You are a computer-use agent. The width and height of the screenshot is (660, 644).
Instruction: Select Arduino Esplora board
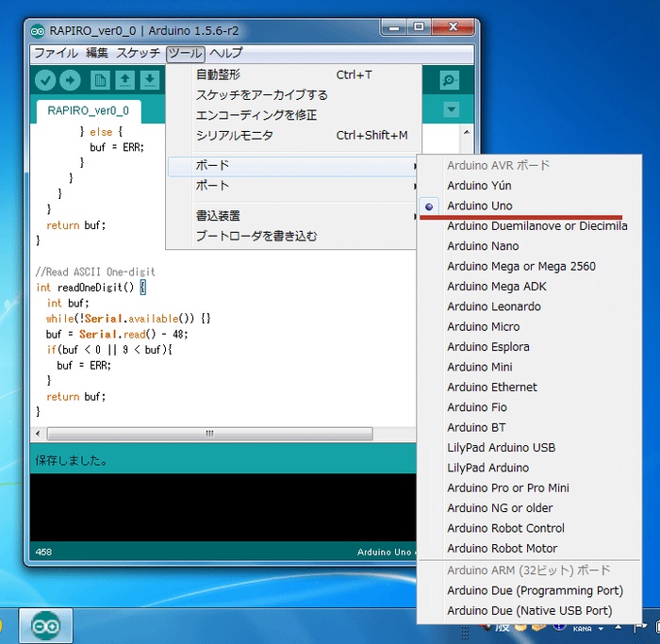pyautogui.click(x=529, y=347)
